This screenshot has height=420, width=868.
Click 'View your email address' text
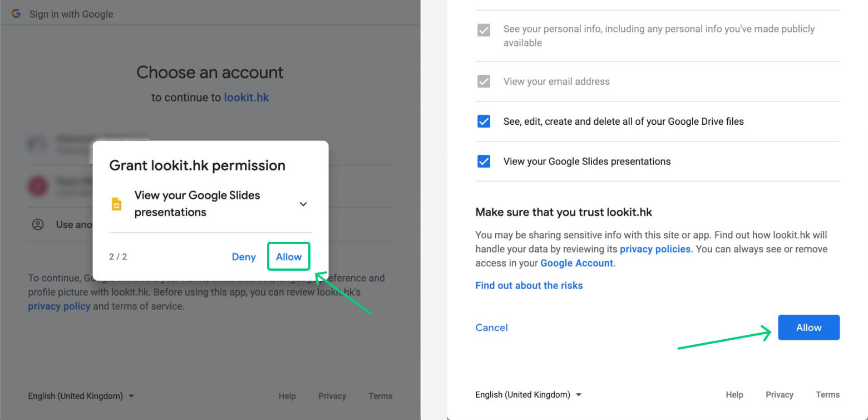click(556, 81)
